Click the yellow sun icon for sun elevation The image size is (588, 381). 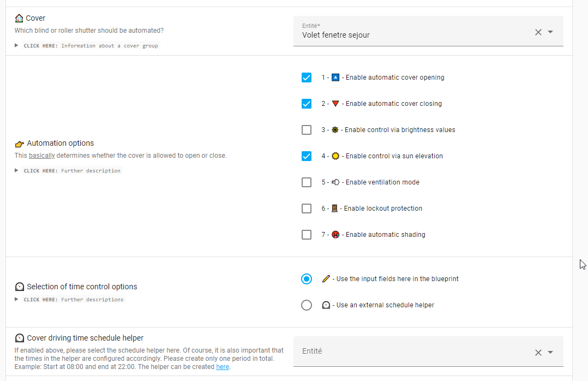click(x=335, y=156)
